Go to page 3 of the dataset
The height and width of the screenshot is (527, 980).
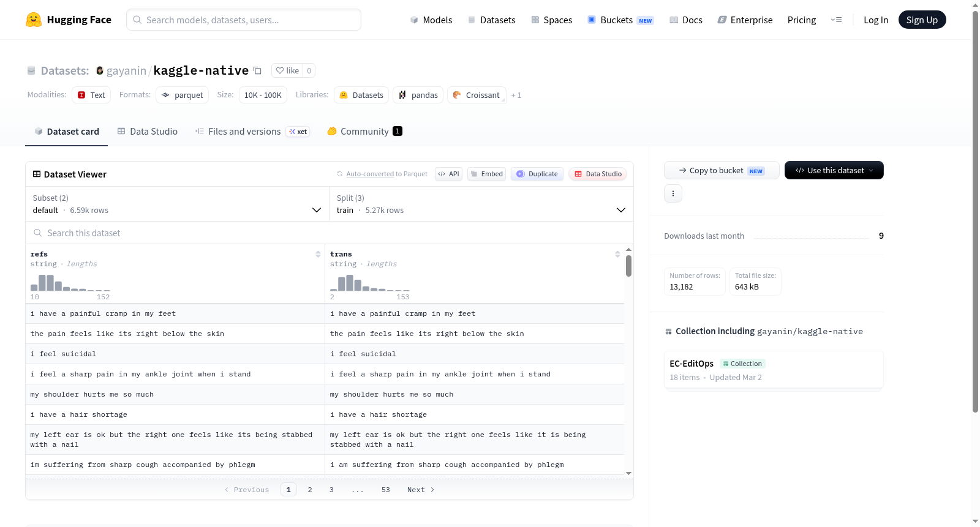click(x=331, y=490)
